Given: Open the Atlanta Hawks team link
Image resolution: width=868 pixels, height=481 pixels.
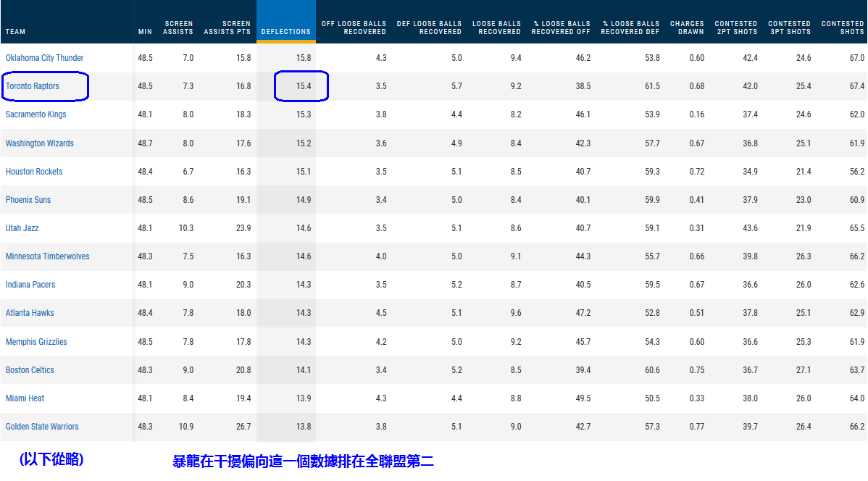Looking at the screenshot, I should tap(29, 313).
